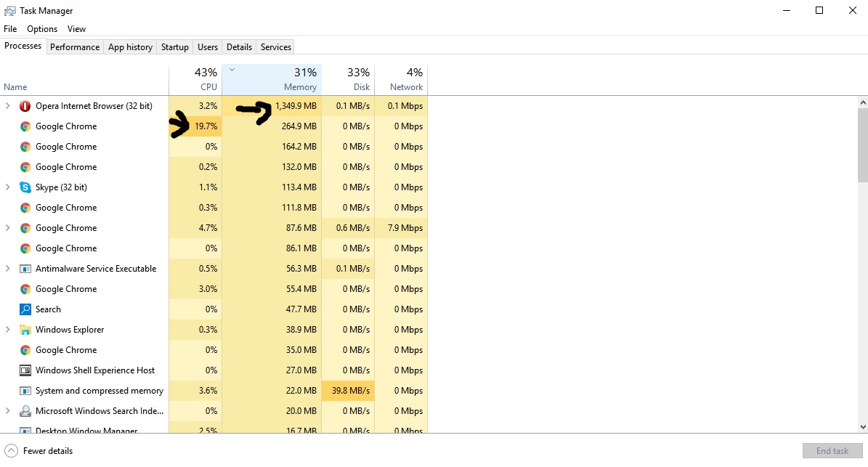The image size is (868, 467).
Task: Click the Fewer details circle arrow icon
Action: pyautogui.click(x=11, y=451)
